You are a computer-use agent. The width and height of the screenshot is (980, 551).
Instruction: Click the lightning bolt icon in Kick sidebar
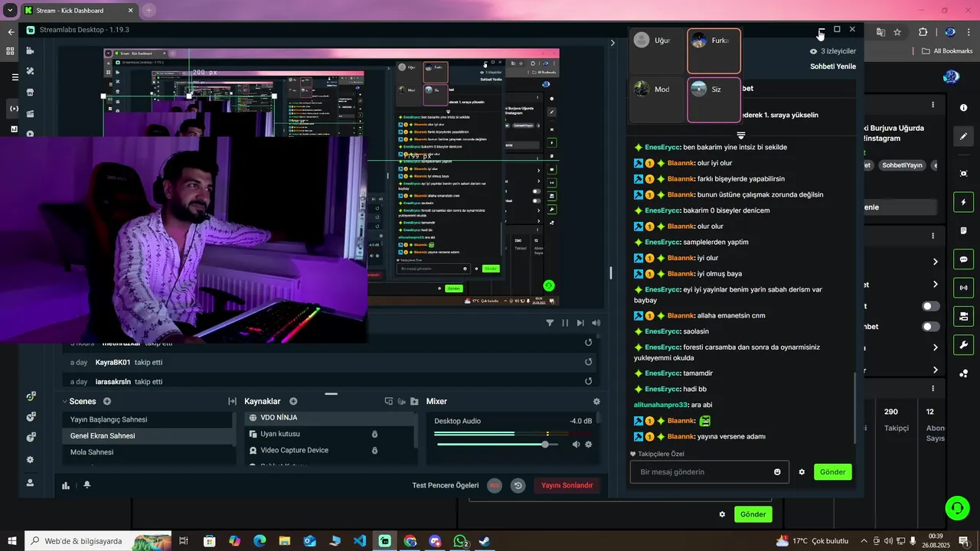click(x=964, y=202)
